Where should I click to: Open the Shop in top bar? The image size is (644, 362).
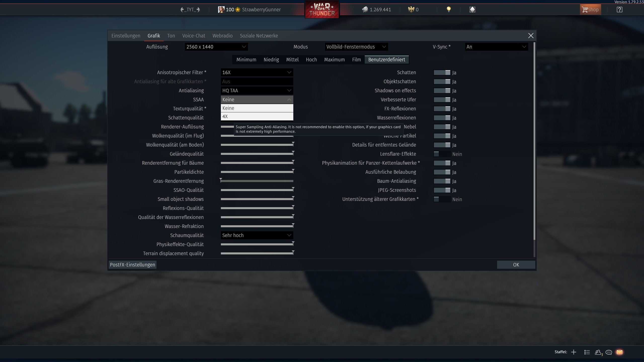tap(590, 10)
